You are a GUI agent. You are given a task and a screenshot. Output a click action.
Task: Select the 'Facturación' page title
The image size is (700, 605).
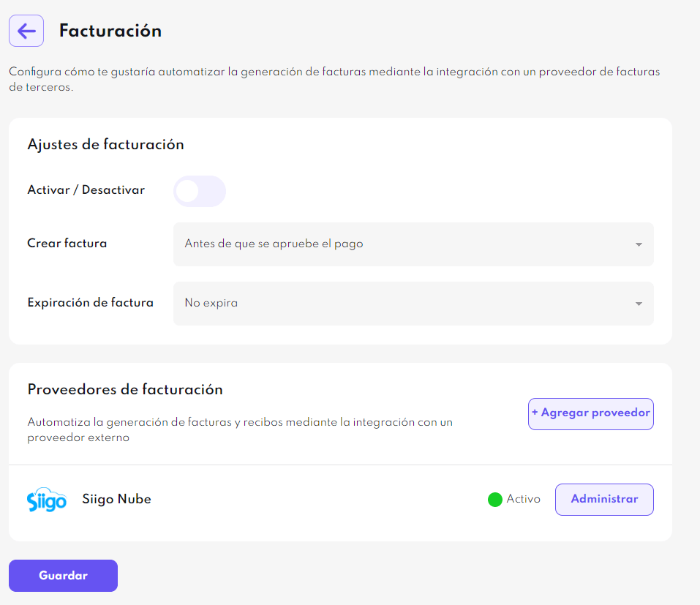coord(110,30)
